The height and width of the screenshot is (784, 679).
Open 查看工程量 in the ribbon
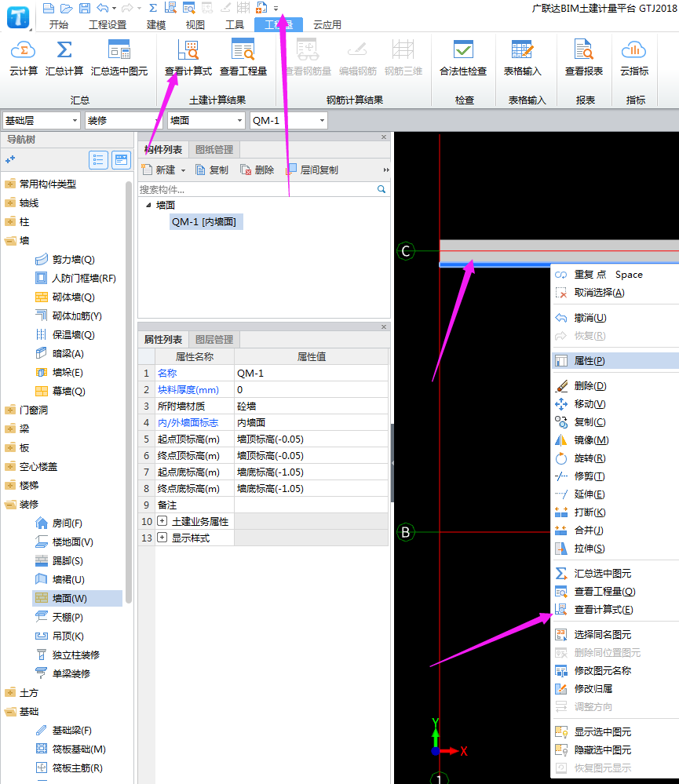[x=243, y=58]
